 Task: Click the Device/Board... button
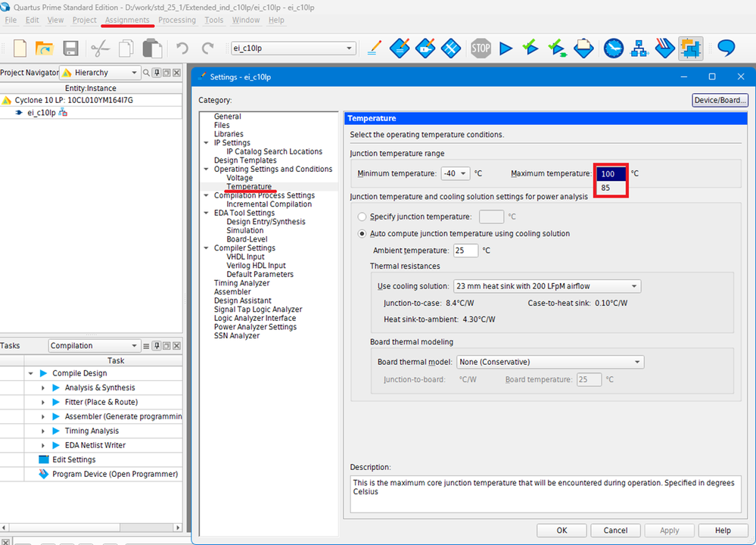(720, 100)
